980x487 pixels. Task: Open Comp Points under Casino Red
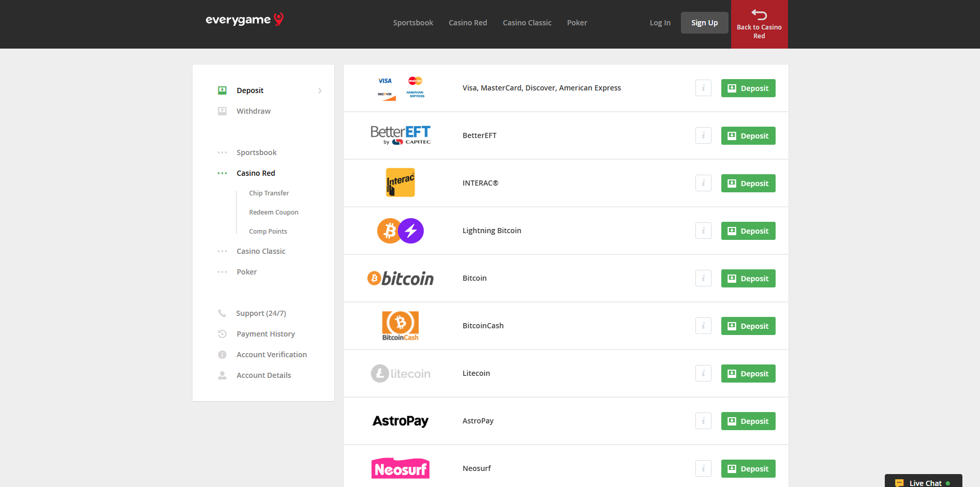tap(268, 232)
